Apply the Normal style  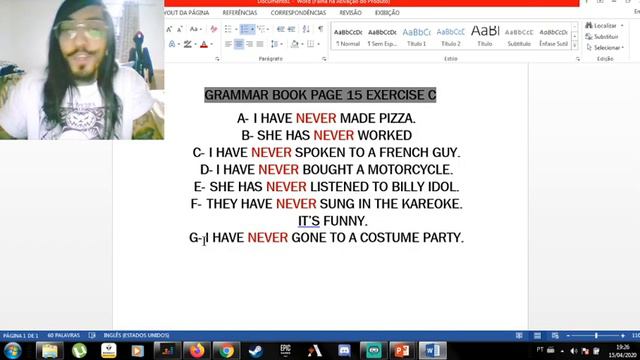pyautogui.click(x=348, y=36)
